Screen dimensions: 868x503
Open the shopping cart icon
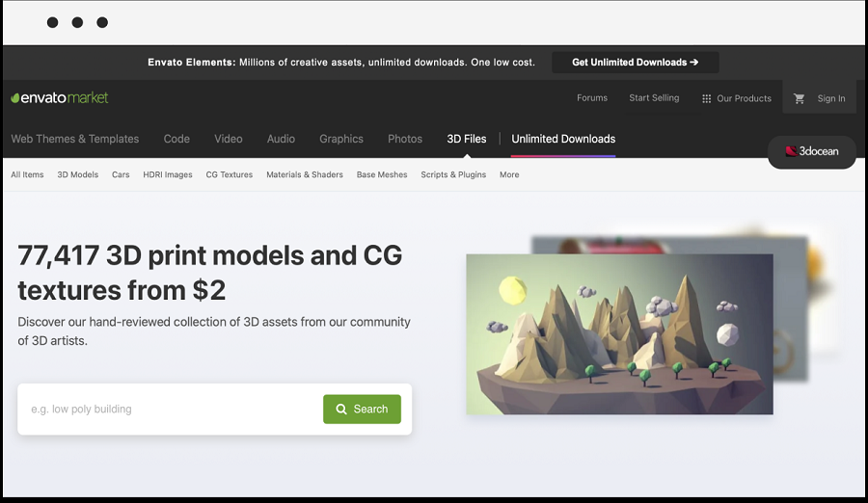(x=799, y=98)
